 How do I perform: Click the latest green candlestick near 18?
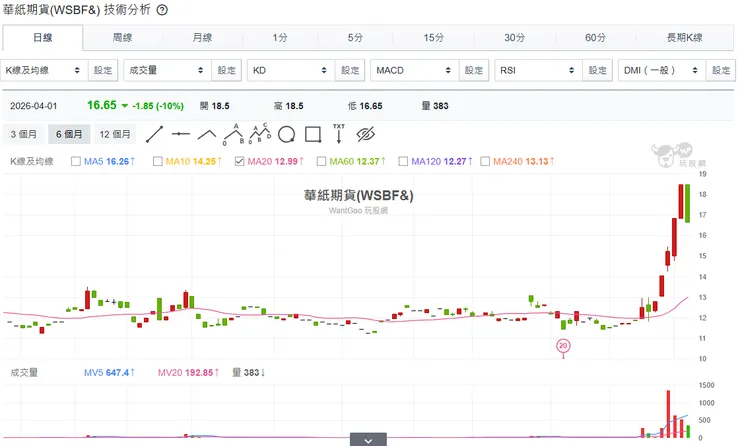(688, 203)
